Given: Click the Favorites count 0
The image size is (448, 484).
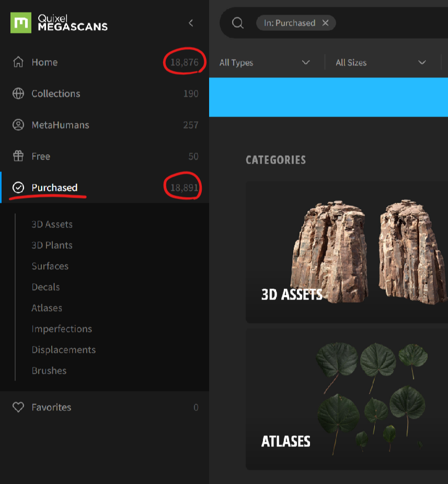Looking at the screenshot, I should click(196, 408).
